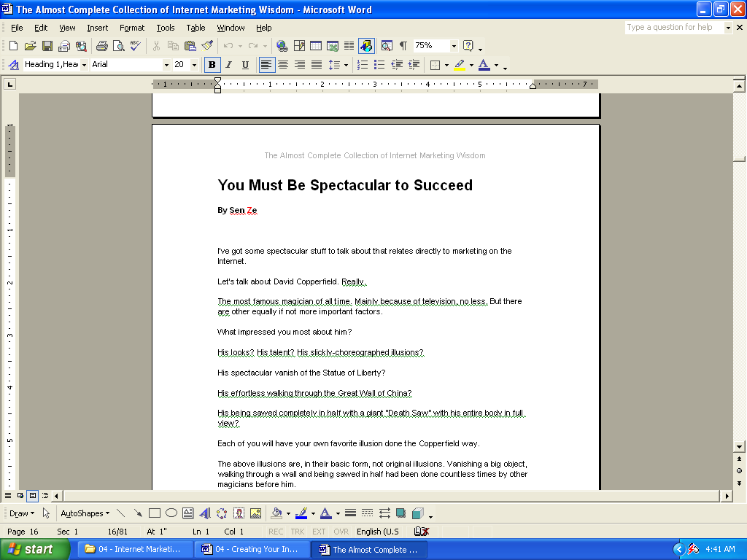Select the Format Painter tool
This screenshot has height=560, width=747.
pos(208,46)
